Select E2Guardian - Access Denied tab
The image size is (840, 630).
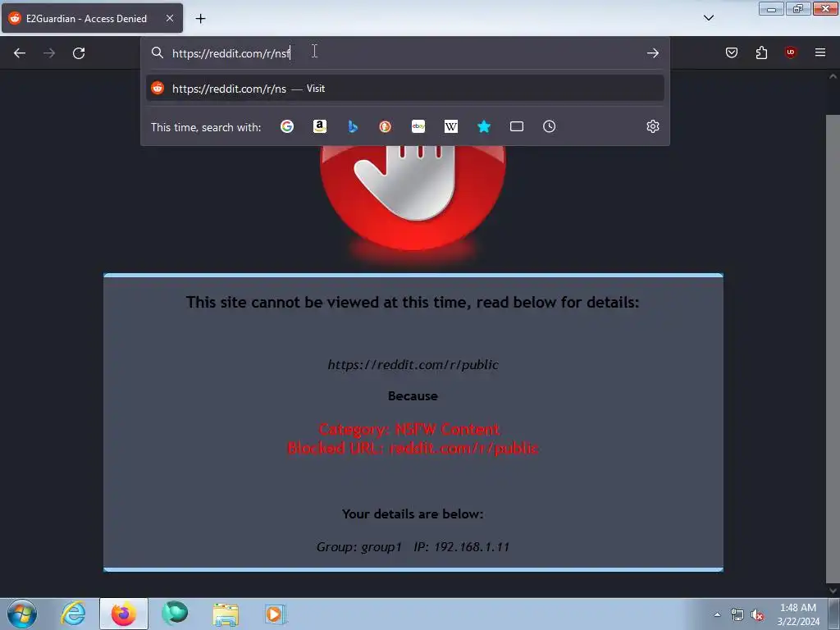pos(92,18)
